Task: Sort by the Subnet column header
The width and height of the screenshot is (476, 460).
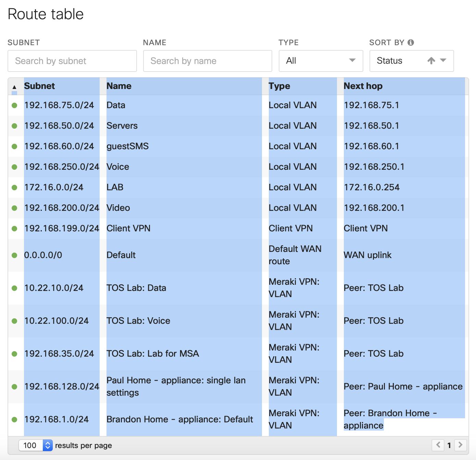Action: coord(39,86)
